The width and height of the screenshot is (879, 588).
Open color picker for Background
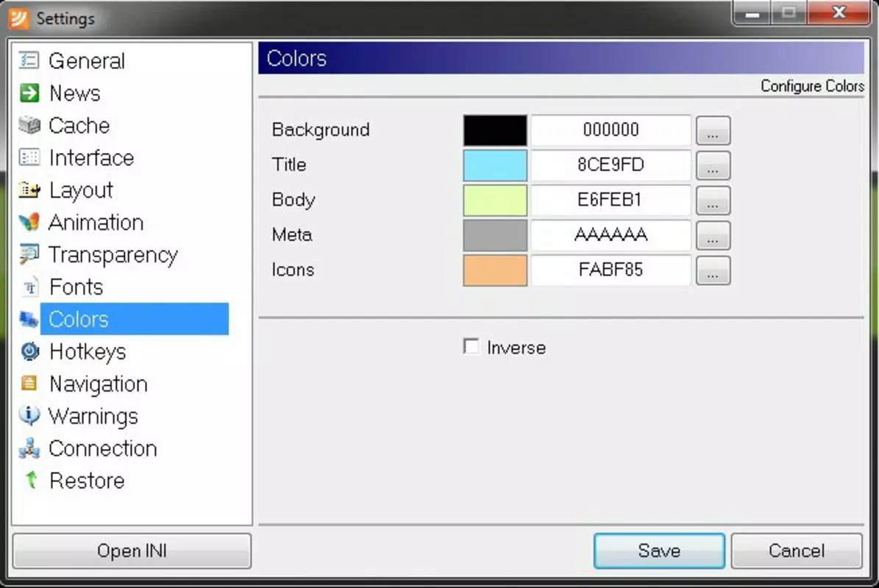pos(713,131)
